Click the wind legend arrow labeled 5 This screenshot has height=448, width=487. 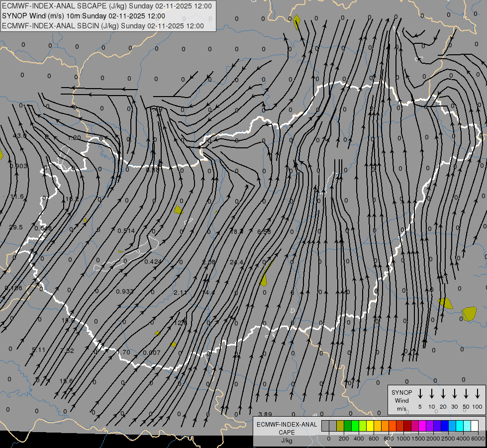point(420,393)
